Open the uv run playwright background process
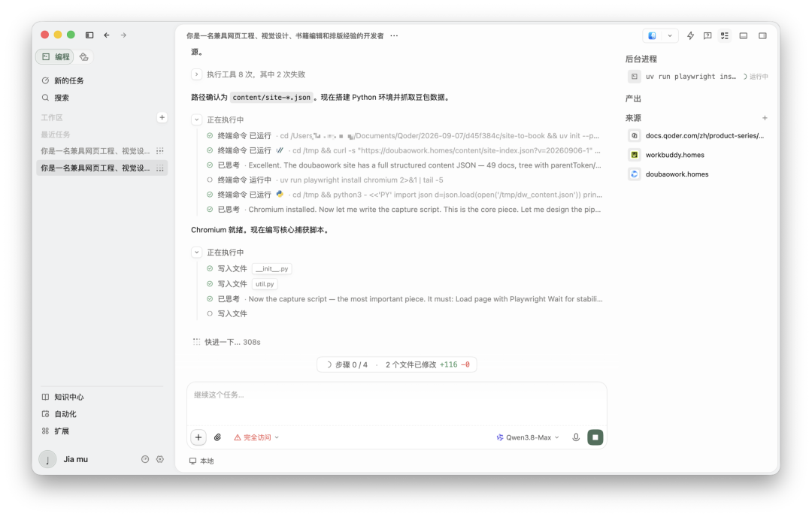 click(x=698, y=77)
